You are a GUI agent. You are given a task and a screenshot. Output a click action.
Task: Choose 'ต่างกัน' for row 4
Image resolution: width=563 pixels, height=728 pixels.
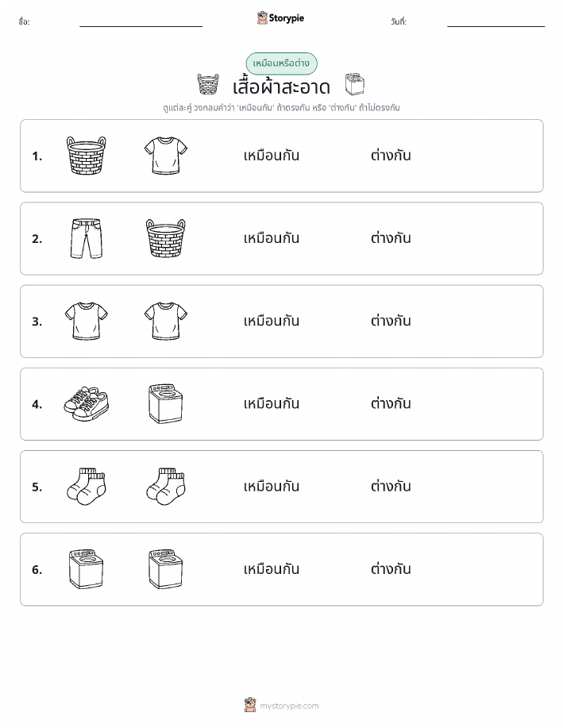[391, 403]
